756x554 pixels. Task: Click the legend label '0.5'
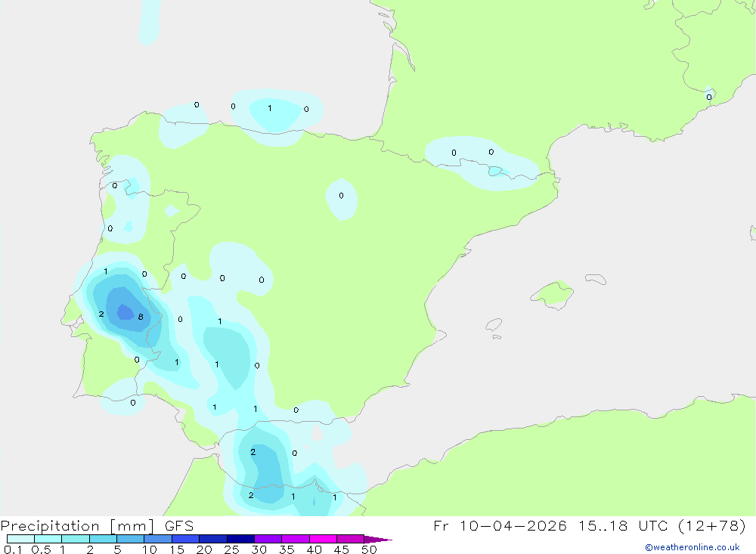pyautogui.click(x=41, y=549)
